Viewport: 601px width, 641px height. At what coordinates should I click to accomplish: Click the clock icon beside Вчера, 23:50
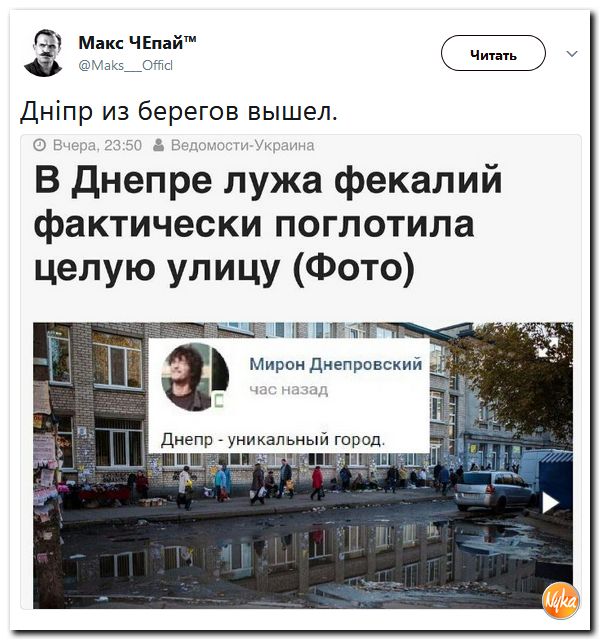tap(40, 145)
